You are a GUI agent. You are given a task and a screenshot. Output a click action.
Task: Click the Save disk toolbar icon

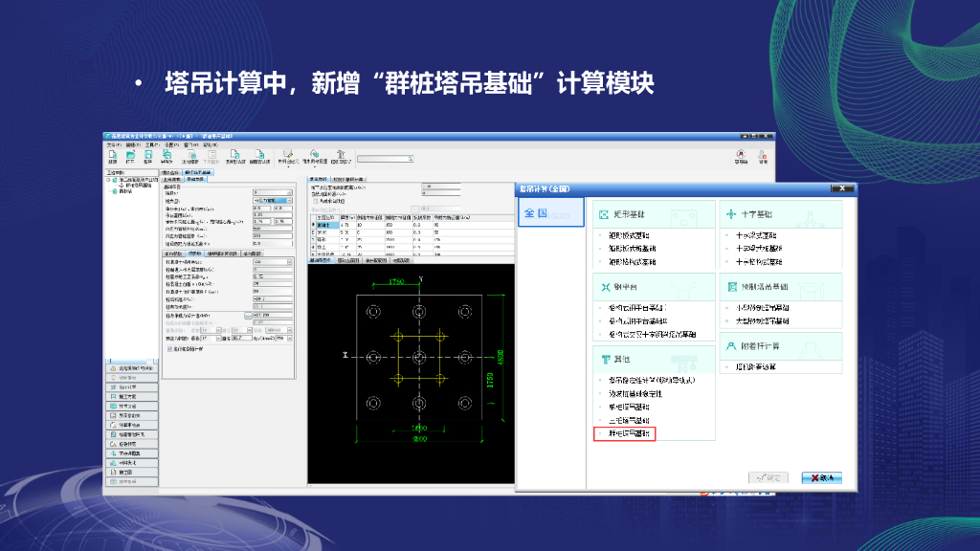[x=148, y=154]
